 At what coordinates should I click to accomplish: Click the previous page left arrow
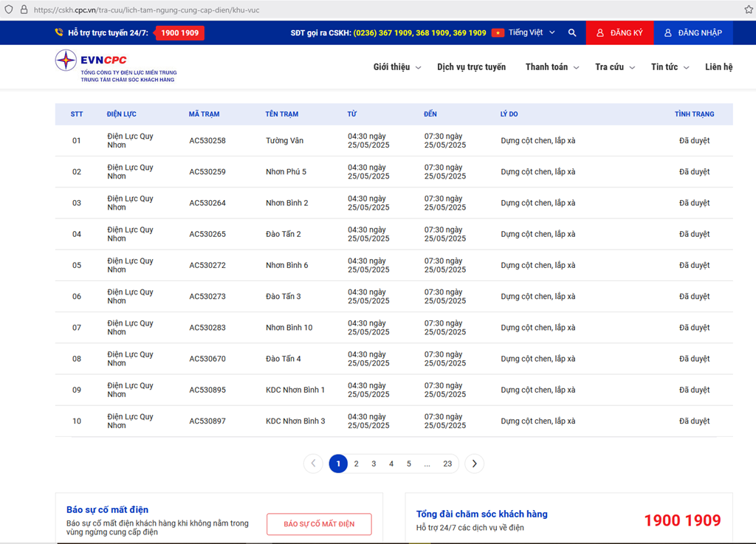[x=313, y=464]
